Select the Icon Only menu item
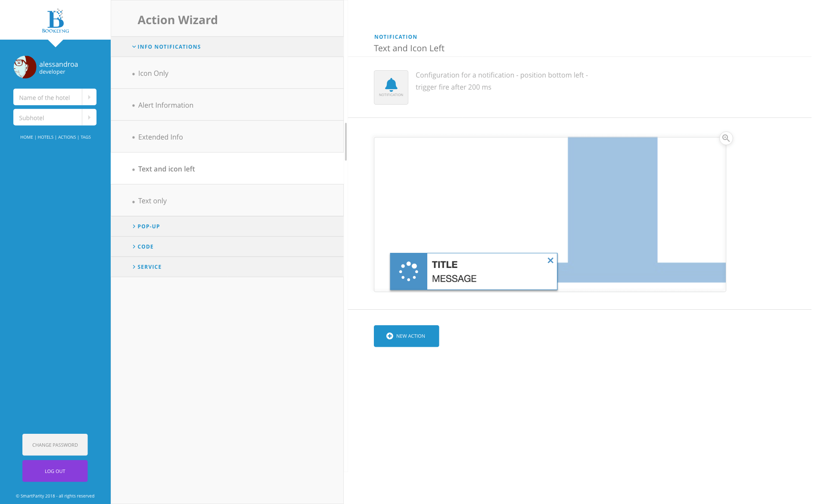Image resolution: width=827 pixels, height=504 pixels. (x=154, y=73)
